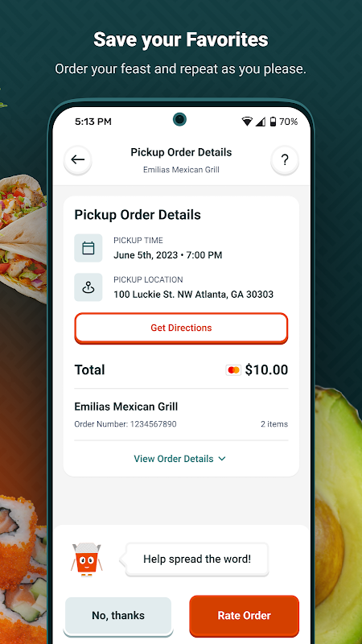The width and height of the screenshot is (362, 644).
Task: Click the Get Directions button
Action: [x=181, y=328]
